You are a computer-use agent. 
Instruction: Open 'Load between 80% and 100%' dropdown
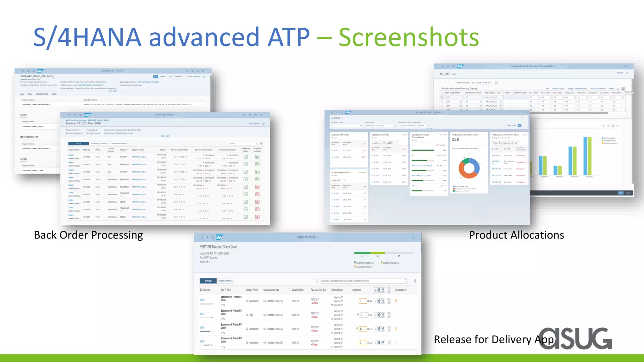tap(385, 143)
